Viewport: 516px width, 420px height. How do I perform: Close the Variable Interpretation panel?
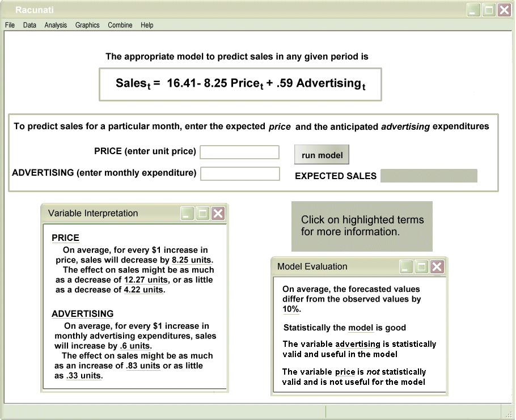(218, 213)
